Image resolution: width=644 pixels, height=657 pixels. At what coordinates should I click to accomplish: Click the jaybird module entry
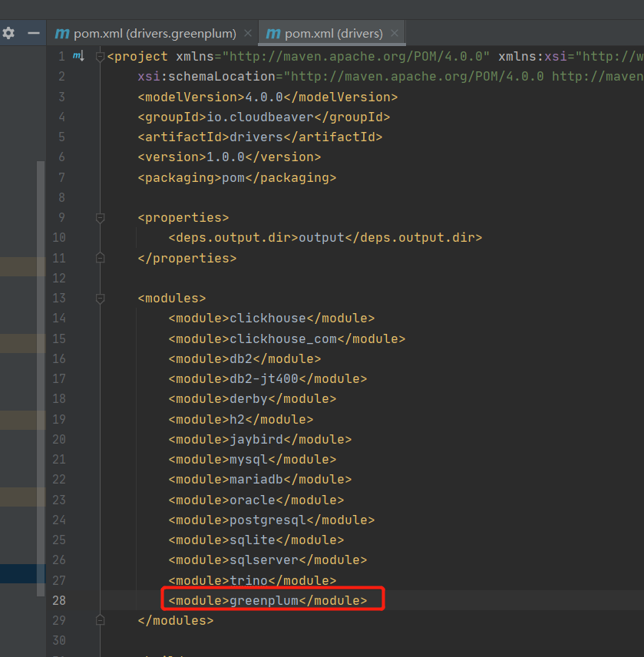pos(260,439)
